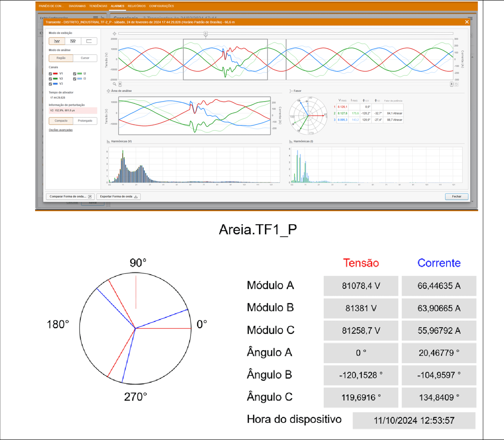Click the Fasor section icon

[291, 91]
